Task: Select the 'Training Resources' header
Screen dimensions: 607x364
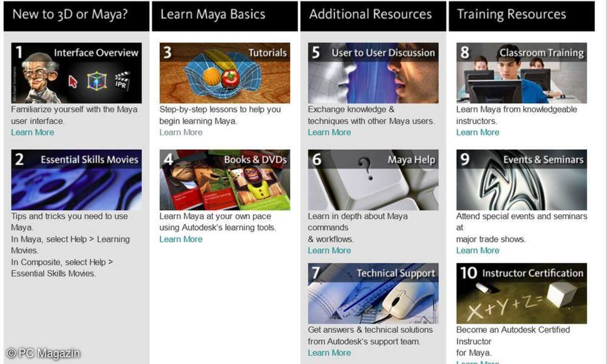Action: (x=522, y=16)
